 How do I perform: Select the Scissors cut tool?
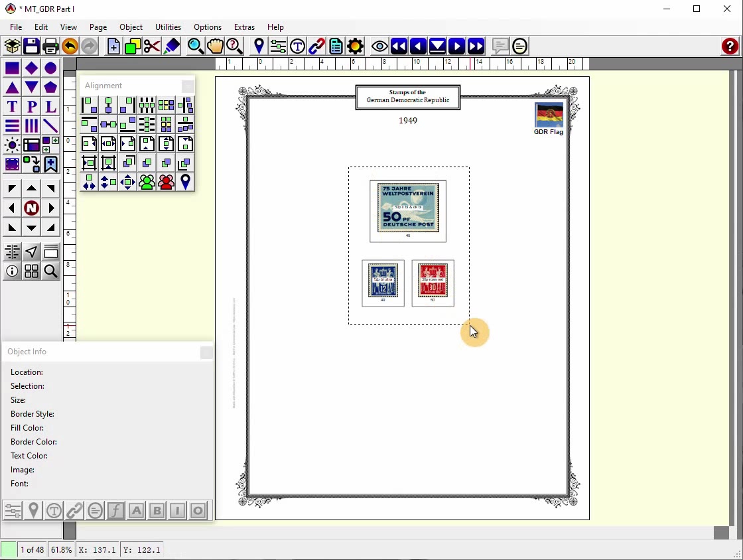[x=152, y=46]
